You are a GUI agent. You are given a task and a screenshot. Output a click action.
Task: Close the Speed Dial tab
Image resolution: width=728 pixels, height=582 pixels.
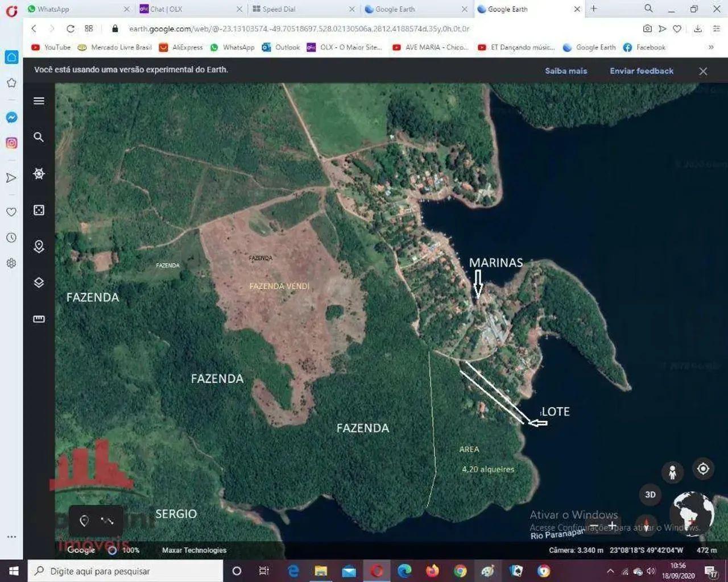[351, 9]
